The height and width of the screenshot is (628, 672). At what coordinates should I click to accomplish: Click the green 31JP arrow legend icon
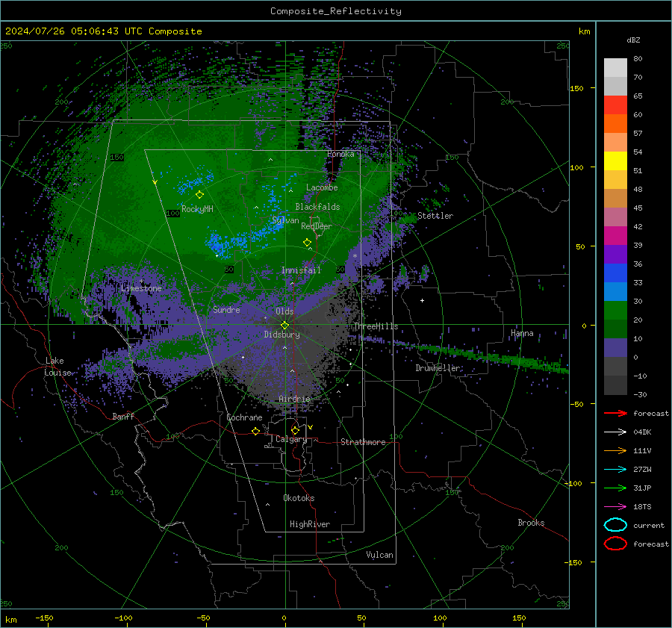point(615,488)
